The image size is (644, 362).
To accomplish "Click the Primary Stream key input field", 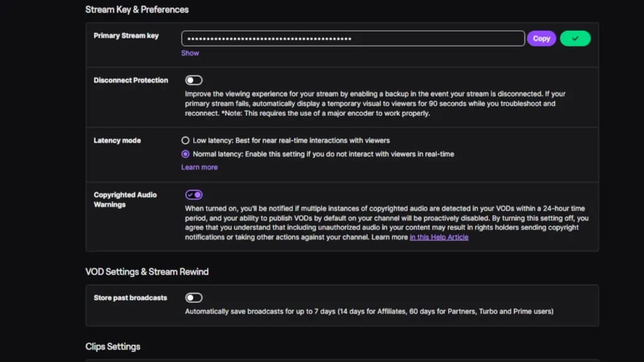I will [x=352, y=38].
